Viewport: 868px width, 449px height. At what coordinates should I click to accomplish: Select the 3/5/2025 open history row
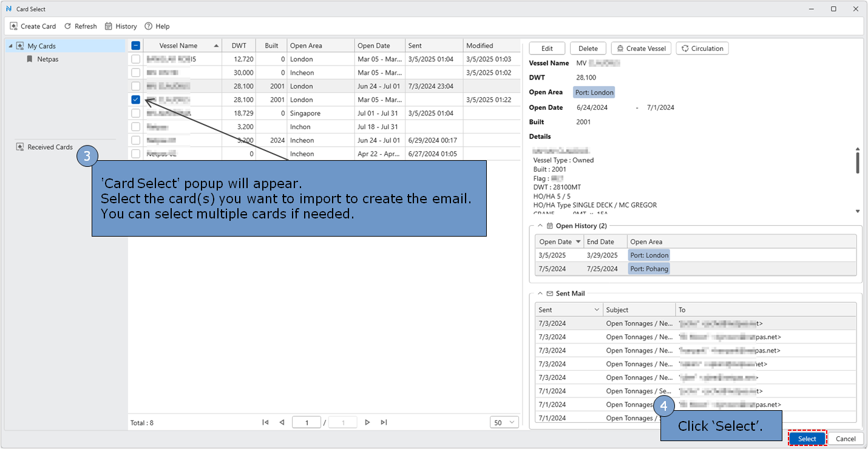[x=696, y=255]
